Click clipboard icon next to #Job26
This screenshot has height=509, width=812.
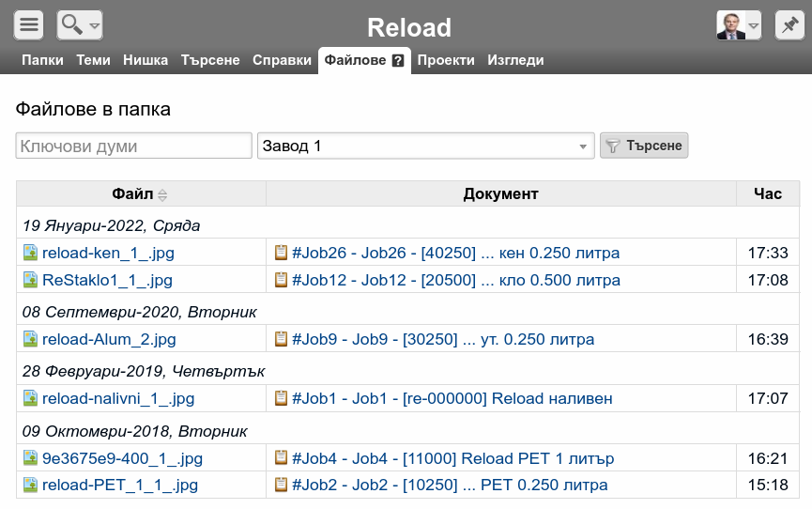click(x=281, y=253)
